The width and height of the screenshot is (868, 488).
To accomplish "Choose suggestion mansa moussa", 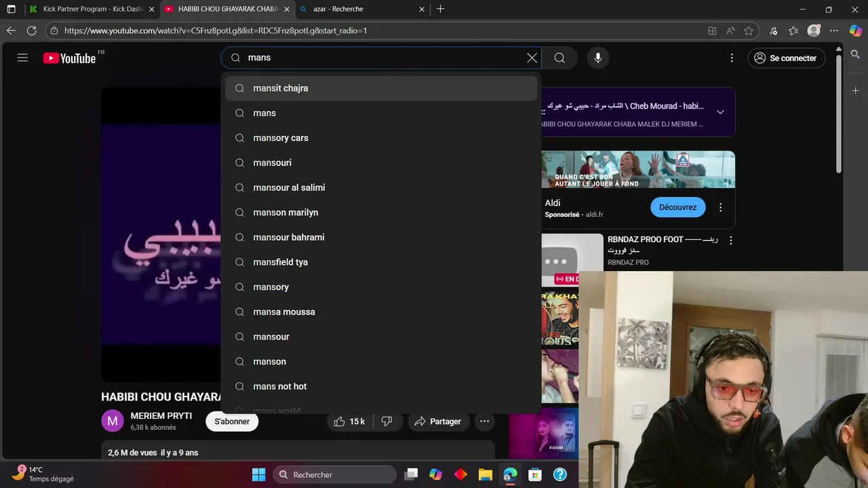I will pos(381,312).
